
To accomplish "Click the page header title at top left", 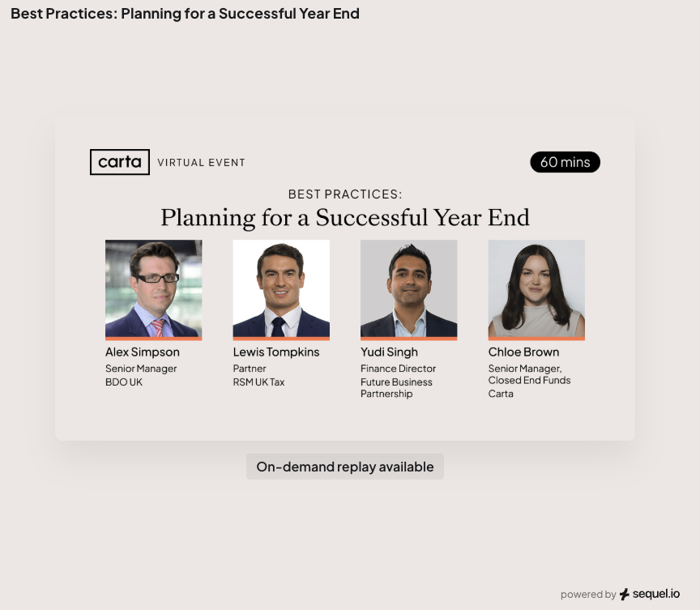I will [x=186, y=13].
